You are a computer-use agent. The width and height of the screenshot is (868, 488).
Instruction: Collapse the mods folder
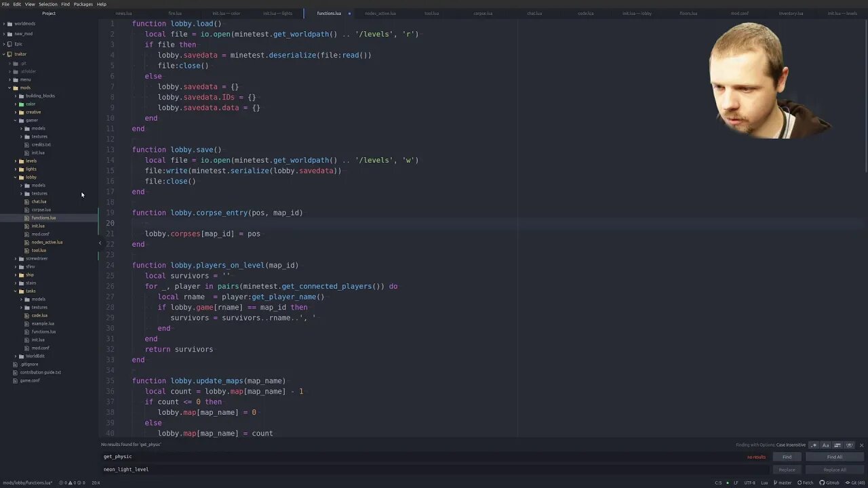pos(9,87)
